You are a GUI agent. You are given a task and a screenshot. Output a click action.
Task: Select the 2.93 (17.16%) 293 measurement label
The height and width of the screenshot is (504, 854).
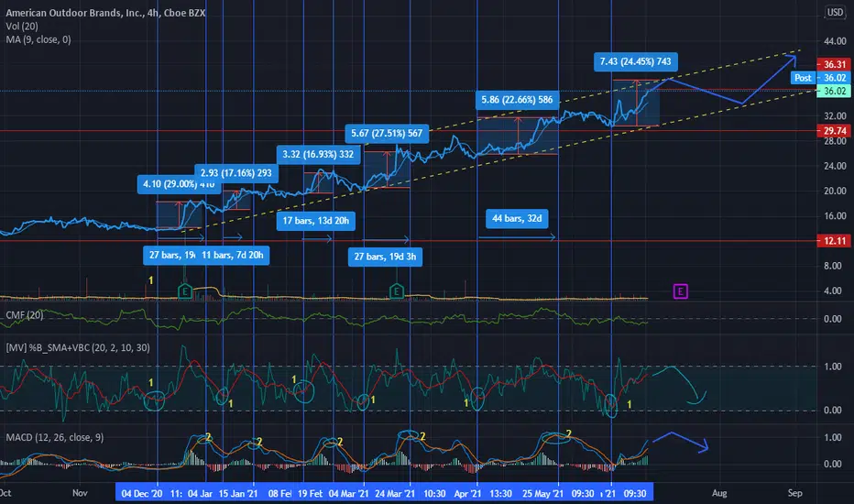coord(236,172)
